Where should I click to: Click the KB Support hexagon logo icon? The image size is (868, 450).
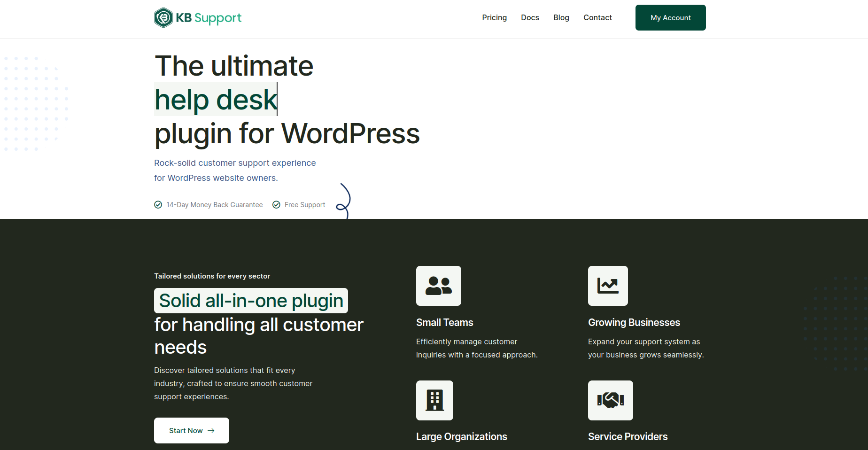pos(163,18)
